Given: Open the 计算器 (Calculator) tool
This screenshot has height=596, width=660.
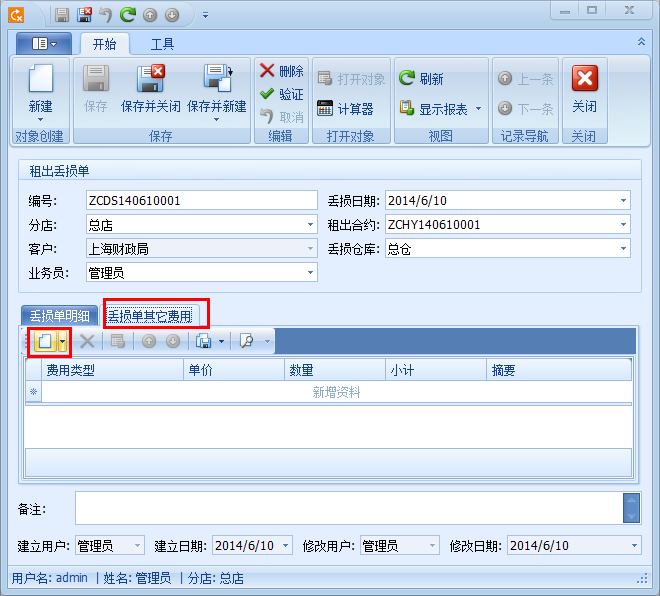Looking at the screenshot, I should tap(345, 109).
